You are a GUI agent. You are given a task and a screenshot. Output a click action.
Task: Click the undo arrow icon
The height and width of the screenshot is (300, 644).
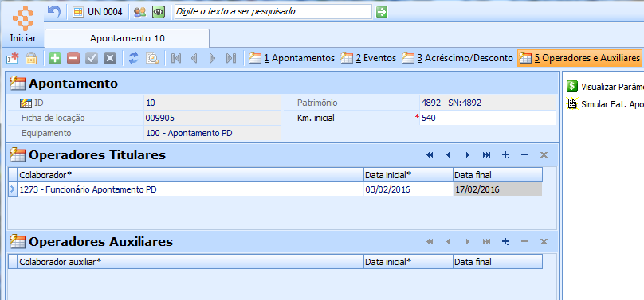(54, 11)
